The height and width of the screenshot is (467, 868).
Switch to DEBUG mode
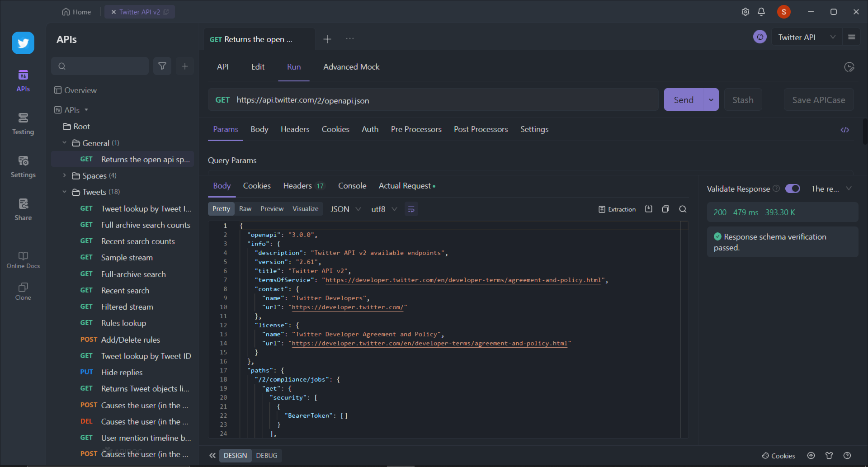tap(267, 455)
